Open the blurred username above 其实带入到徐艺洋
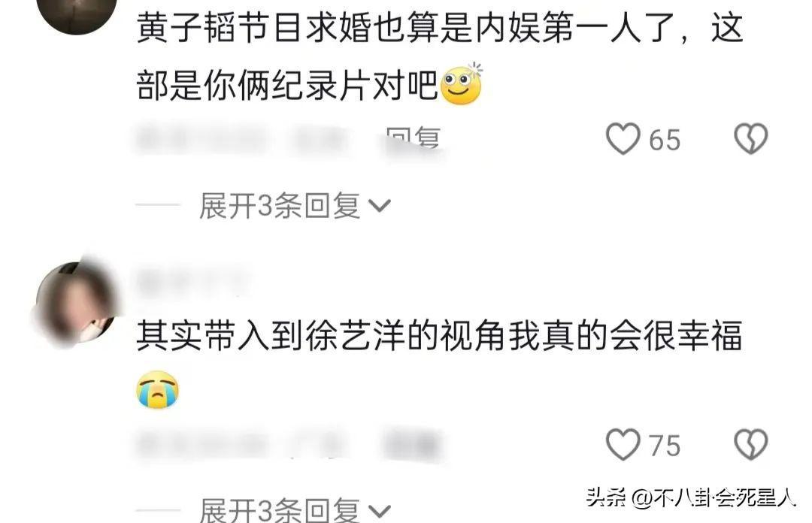The width and height of the screenshot is (812, 523). coord(192,281)
